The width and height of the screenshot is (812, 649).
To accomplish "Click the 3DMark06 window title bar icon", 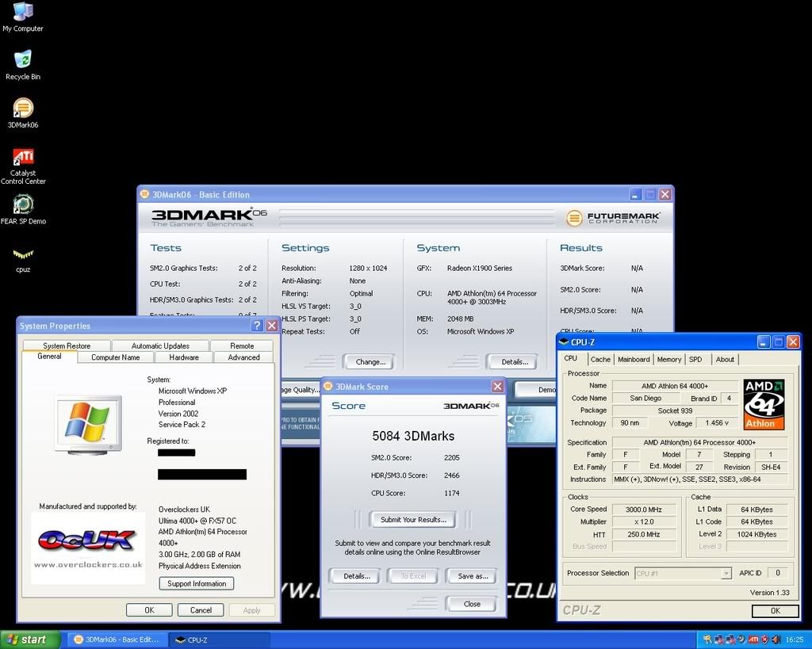I will click(145, 194).
